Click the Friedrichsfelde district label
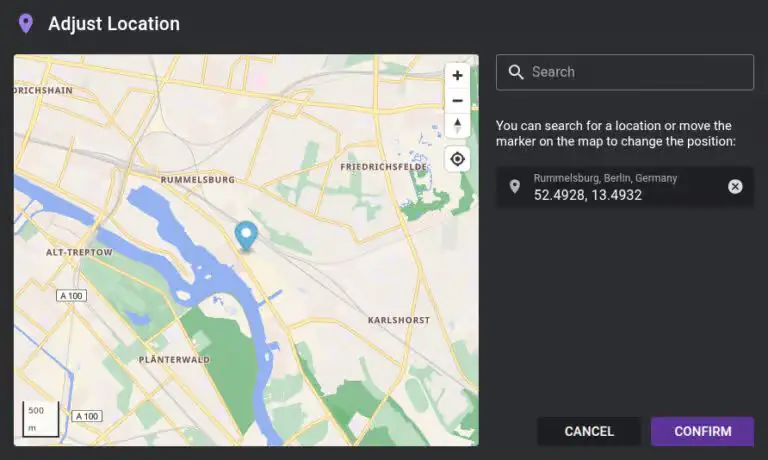768x460 pixels. 384,167
